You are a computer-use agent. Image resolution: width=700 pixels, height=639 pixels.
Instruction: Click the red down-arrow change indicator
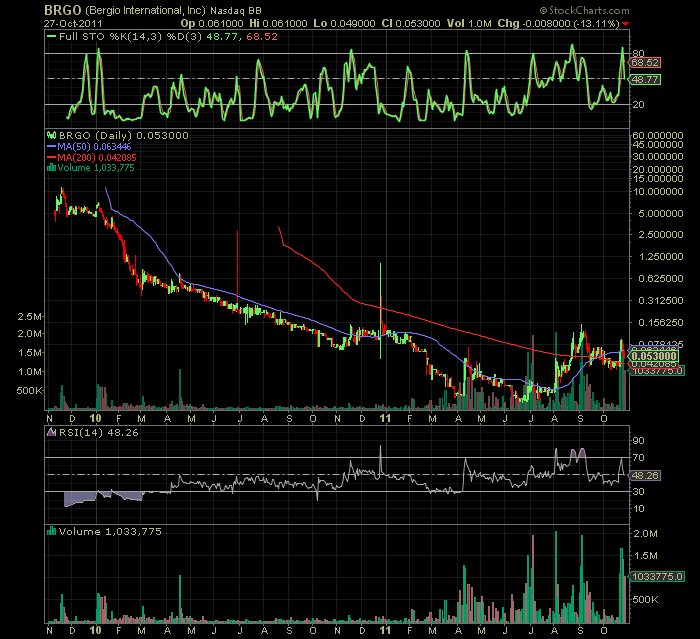coord(625,24)
